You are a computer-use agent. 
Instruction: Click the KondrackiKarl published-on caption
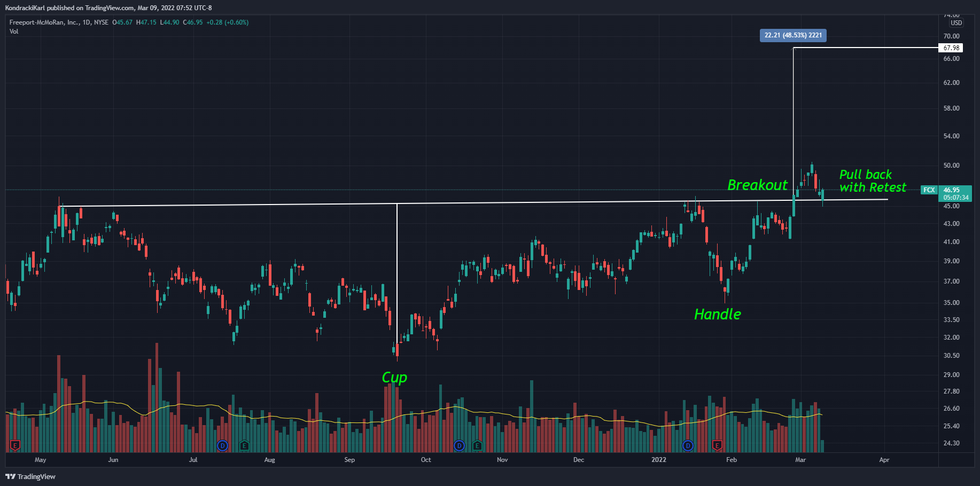tap(108, 8)
